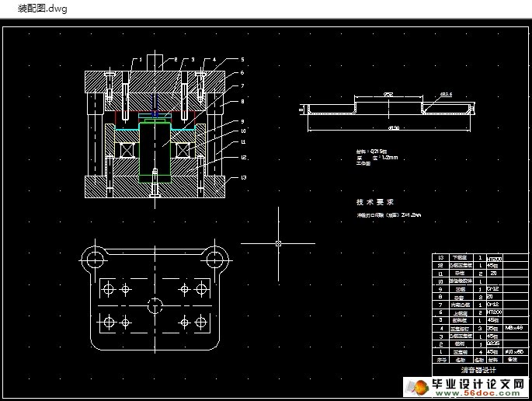Click the central green-outlined punch in section view
Image resolution: width=532 pixels, height=401 pixels.
155,152
